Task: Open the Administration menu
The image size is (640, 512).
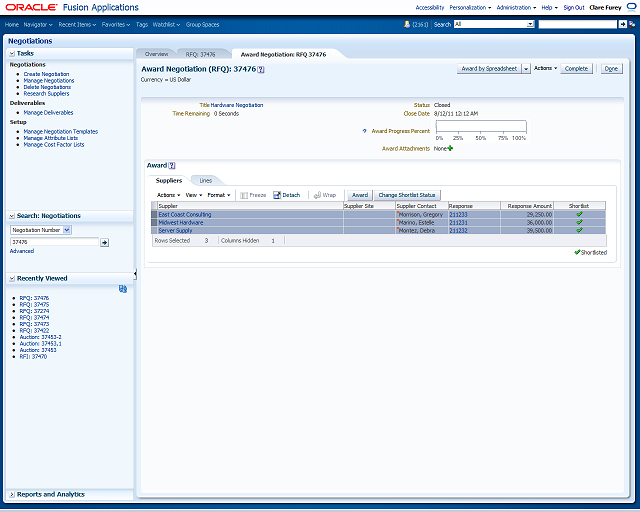Action: (x=516, y=7)
